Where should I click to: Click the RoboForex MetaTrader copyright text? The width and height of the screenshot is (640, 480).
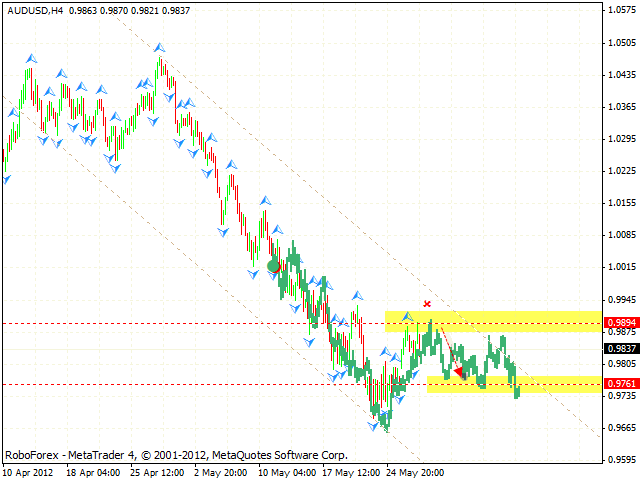click(x=176, y=453)
